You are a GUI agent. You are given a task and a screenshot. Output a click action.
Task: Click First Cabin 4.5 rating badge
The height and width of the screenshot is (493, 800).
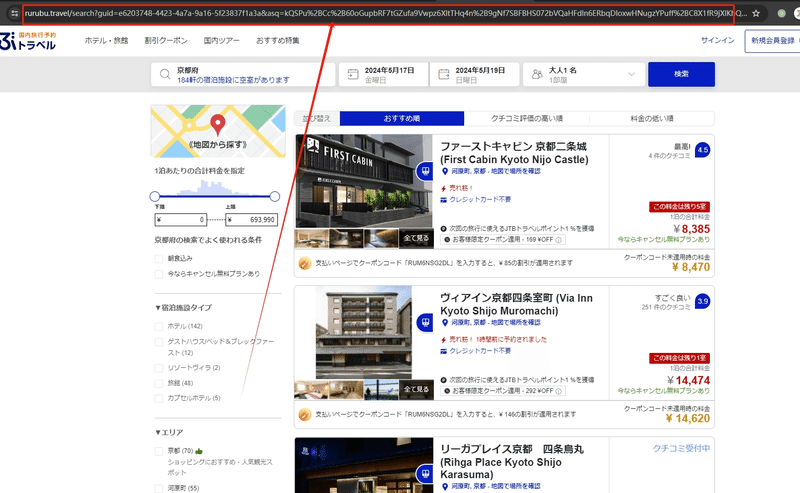703,150
